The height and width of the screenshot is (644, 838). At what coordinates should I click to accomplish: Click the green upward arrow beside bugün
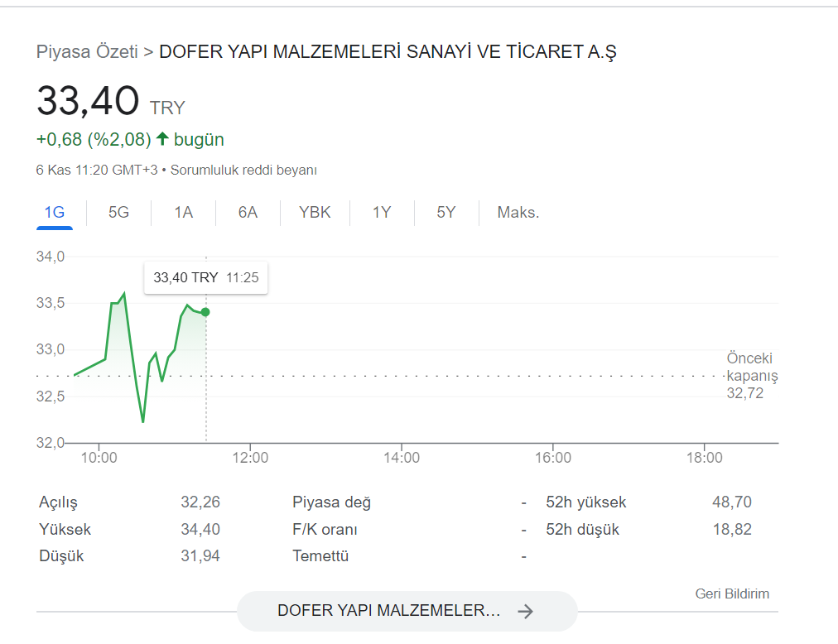pyautogui.click(x=162, y=139)
